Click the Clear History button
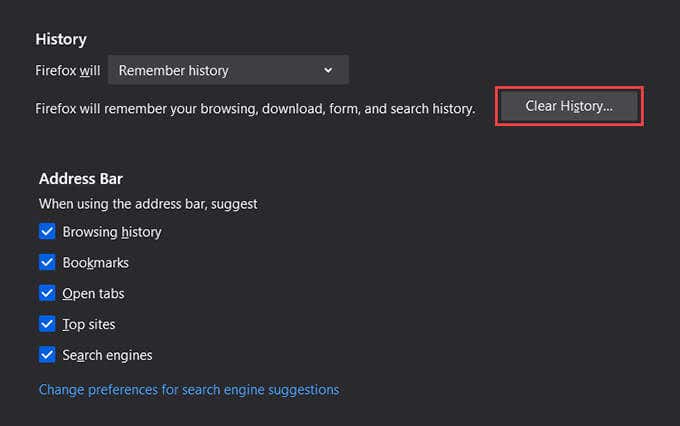The width and height of the screenshot is (680, 426). tap(568, 106)
